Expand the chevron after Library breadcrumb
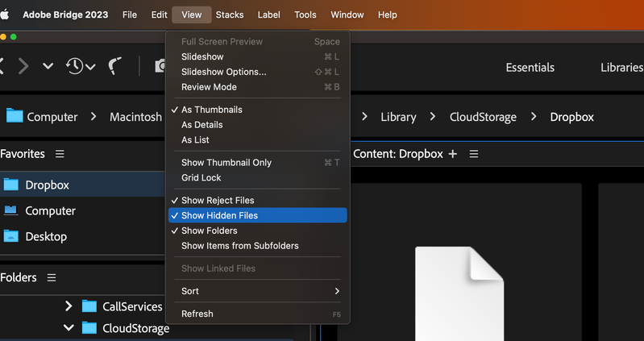This screenshot has height=341, width=644. point(433,117)
